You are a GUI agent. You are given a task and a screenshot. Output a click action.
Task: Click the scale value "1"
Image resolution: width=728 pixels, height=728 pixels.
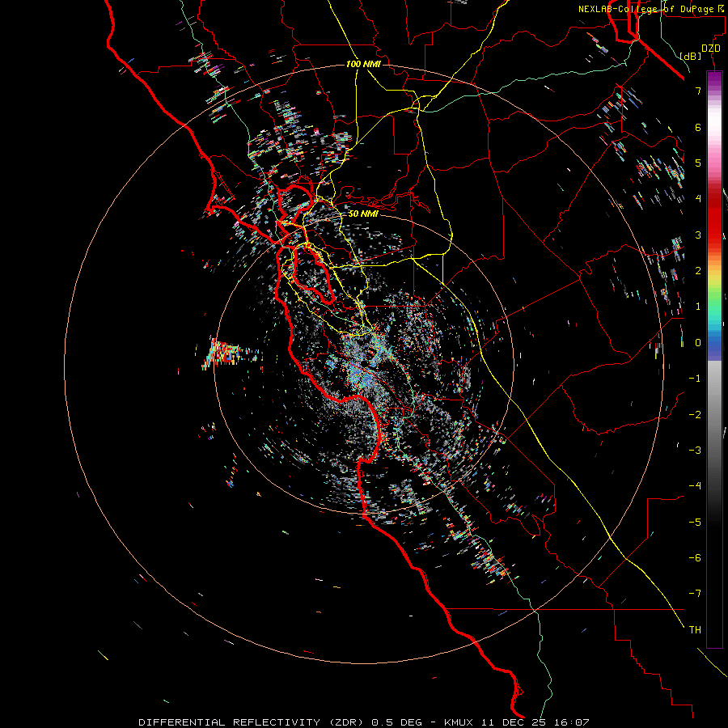[x=698, y=307]
